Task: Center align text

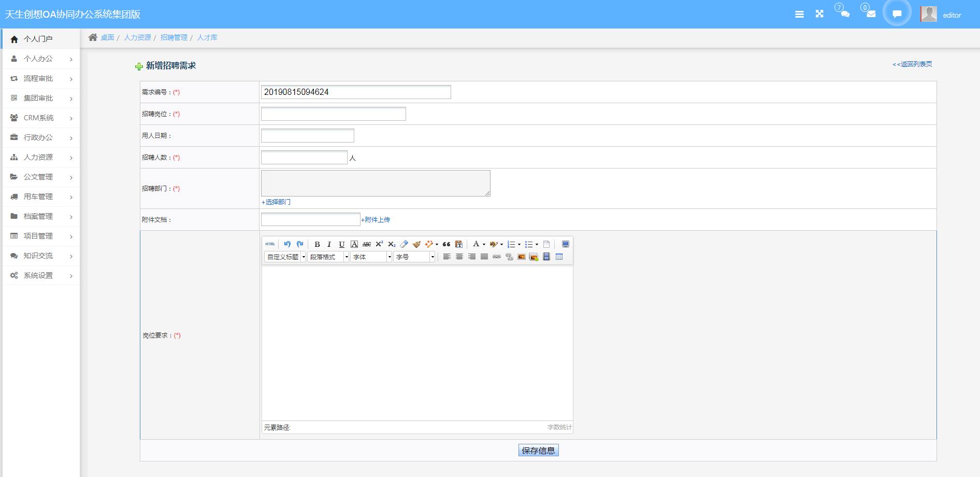Action: (459, 257)
